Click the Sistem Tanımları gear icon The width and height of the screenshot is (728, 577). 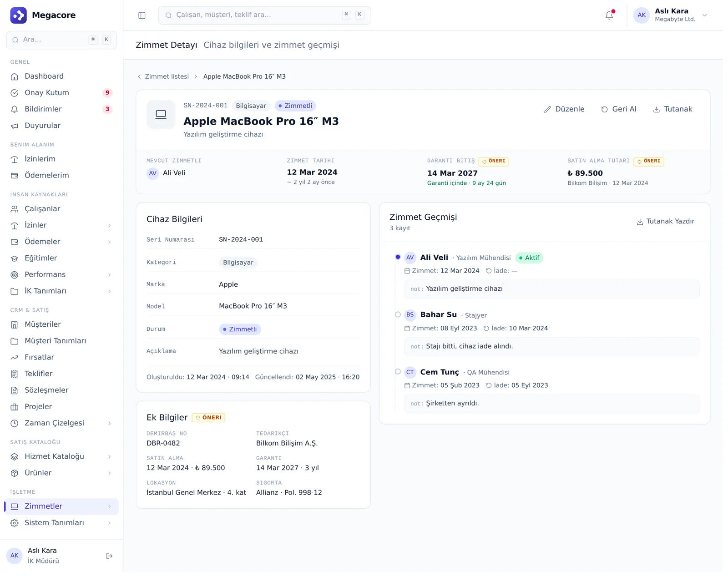coord(15,523)
